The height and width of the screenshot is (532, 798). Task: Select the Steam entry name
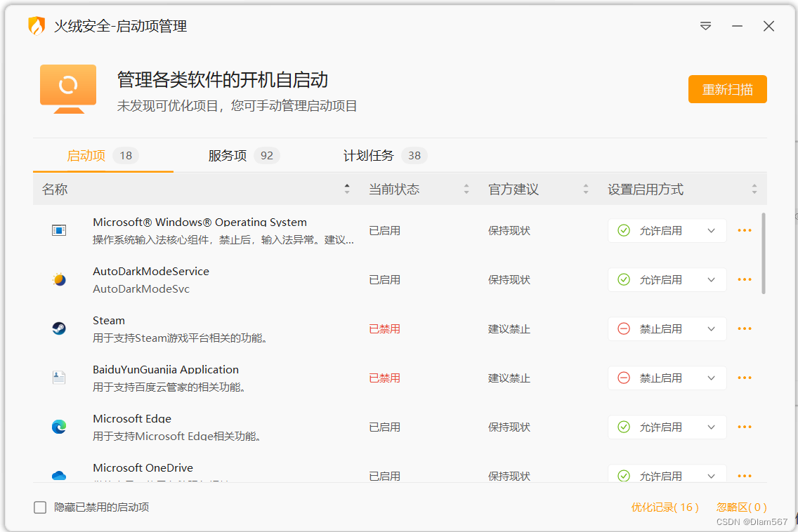(108, 321)
